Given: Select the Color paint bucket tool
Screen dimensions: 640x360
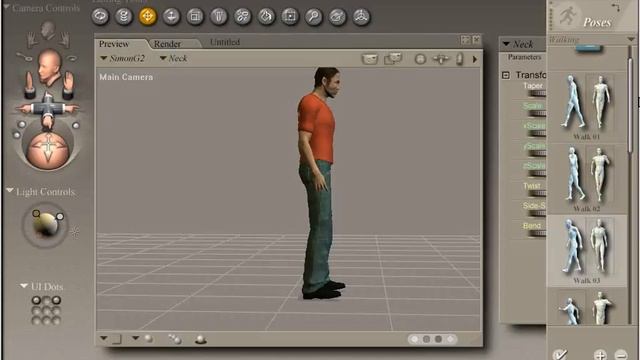Looking at the screenshot, I should tap(266, 17).
